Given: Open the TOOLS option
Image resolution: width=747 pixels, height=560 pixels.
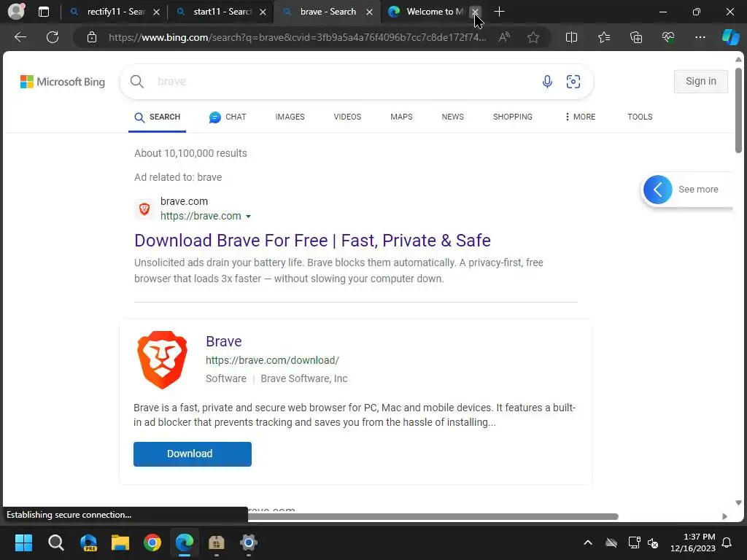Looking at the screenshot, I should click(x=640, y=117).
